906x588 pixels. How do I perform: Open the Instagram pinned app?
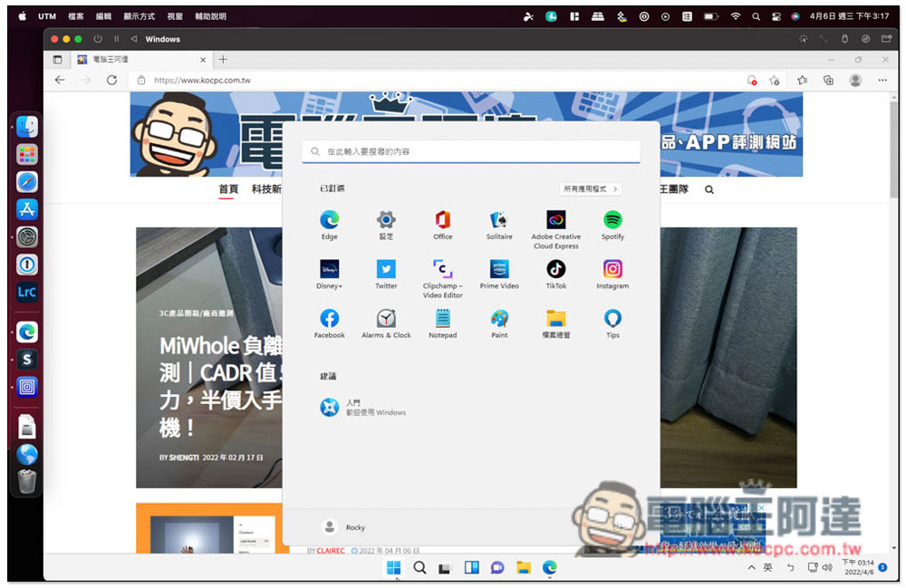[x=612, y=269]
